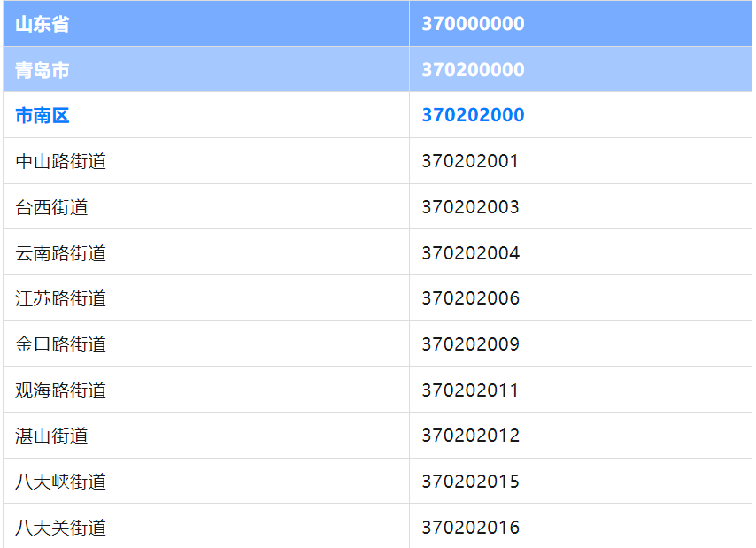Click code 370202006

pos(470,298)
